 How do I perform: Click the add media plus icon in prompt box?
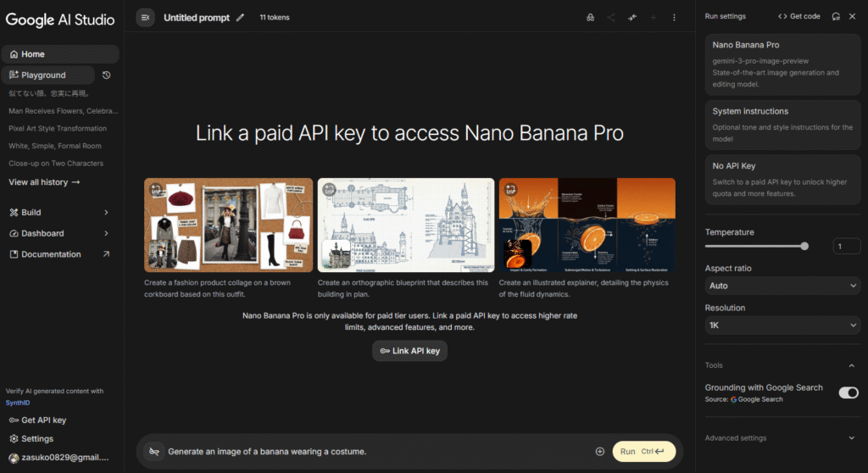coord(600,452)
